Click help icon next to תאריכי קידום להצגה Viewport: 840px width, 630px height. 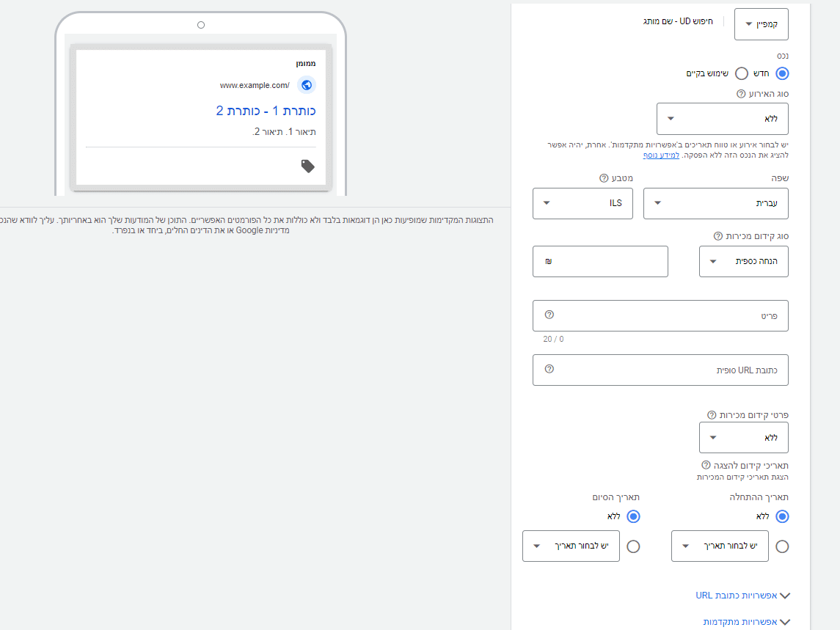click(706, 465)
